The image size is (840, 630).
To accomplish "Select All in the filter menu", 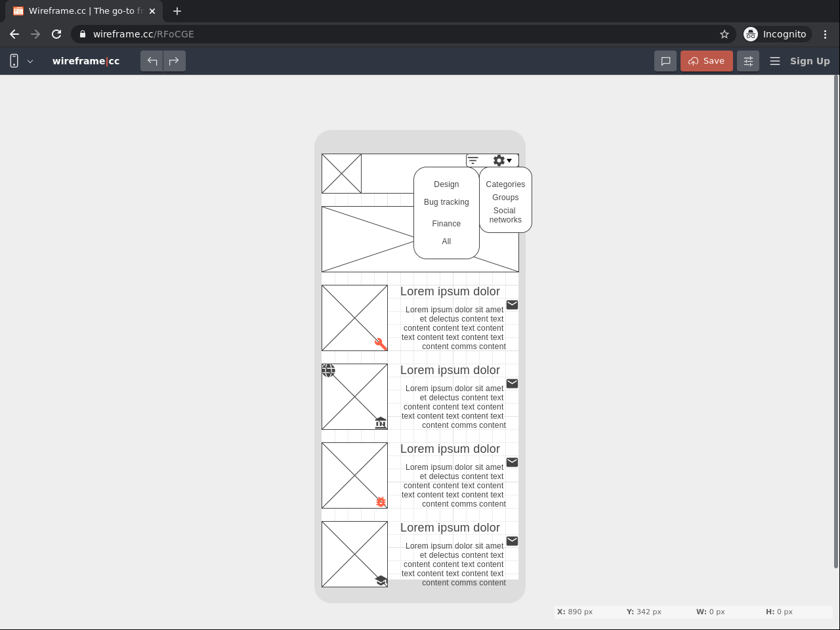I will [x=446, y=241].
